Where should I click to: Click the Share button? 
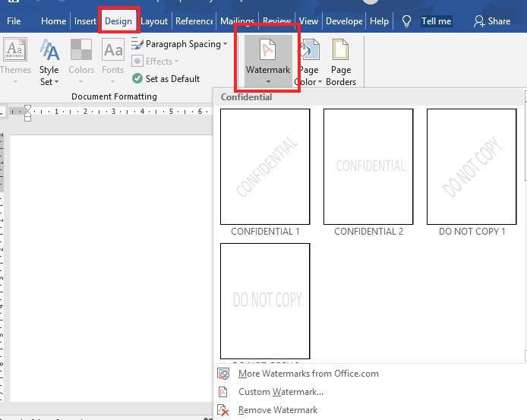point(492,21)
